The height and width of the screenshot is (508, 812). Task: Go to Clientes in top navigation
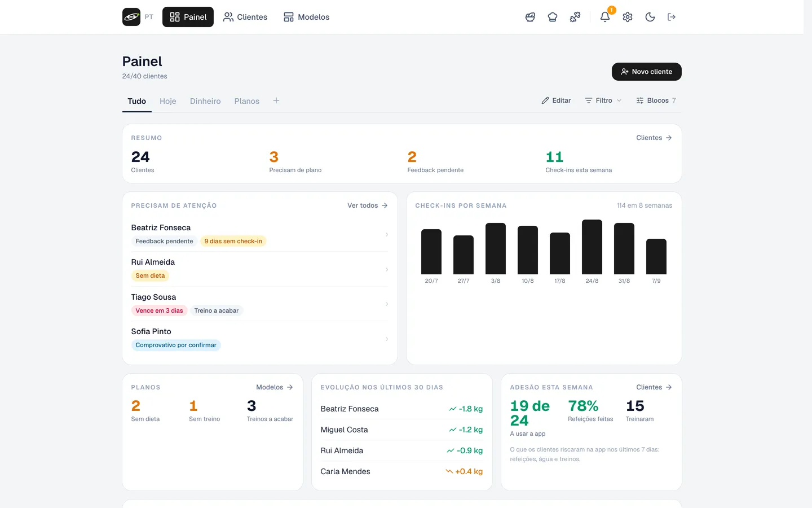[245, 17]
